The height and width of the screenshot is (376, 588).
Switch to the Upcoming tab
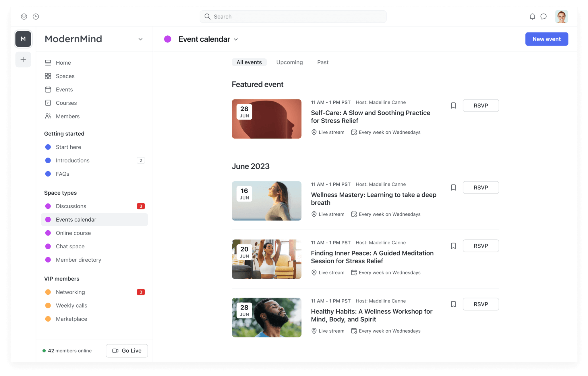tap(289, 62)
